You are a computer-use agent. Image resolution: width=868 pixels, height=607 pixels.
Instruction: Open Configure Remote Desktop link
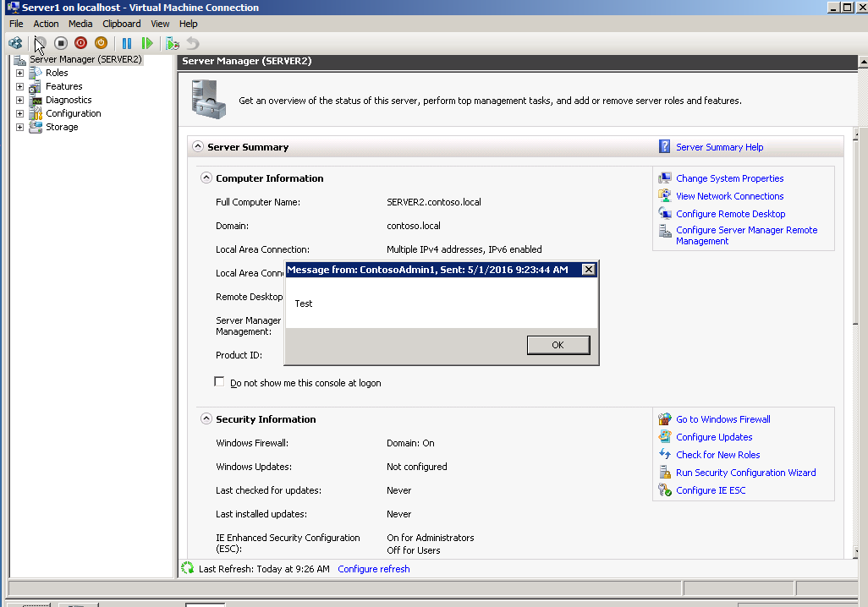[x=731, y=214]
